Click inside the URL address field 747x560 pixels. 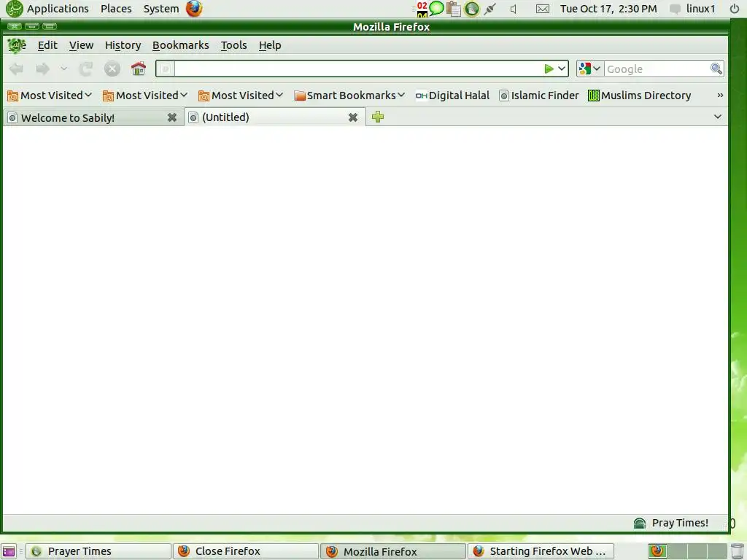[357, 69]
